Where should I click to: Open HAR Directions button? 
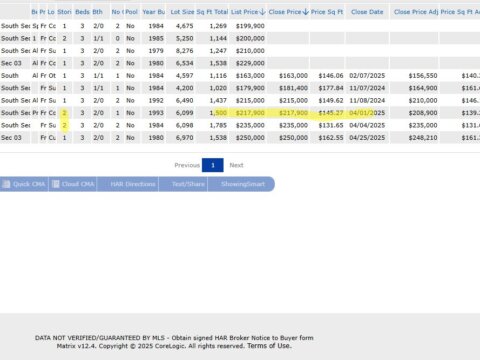point(128,184)
